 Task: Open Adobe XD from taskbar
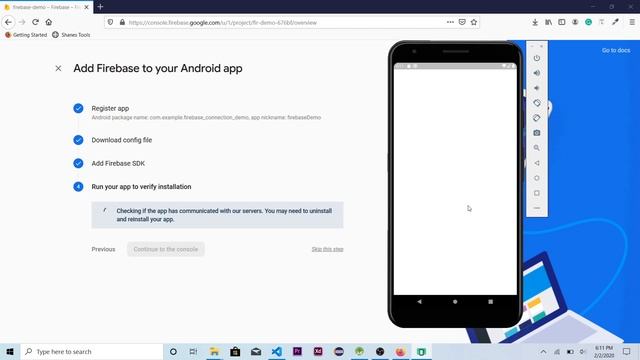pos(318,351)
